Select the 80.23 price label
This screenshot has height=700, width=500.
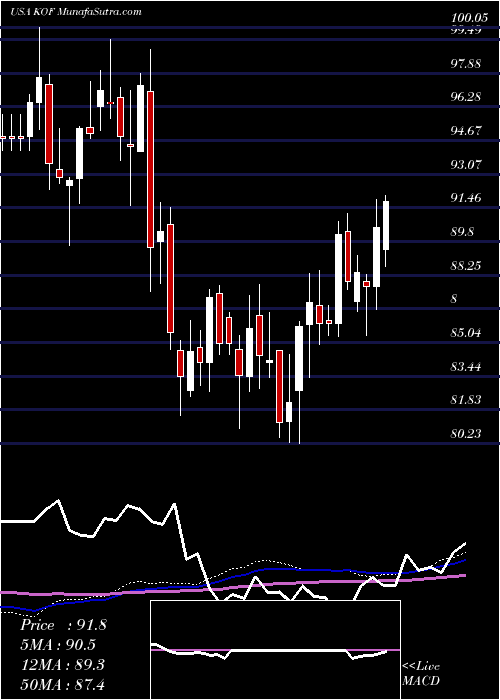465,433
